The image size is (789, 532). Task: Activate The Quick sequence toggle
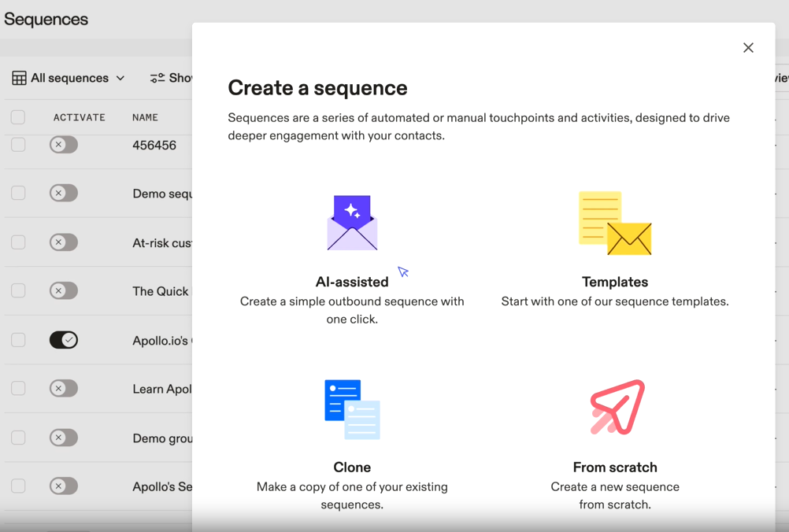pyautogui.click(x=64, y=290)
